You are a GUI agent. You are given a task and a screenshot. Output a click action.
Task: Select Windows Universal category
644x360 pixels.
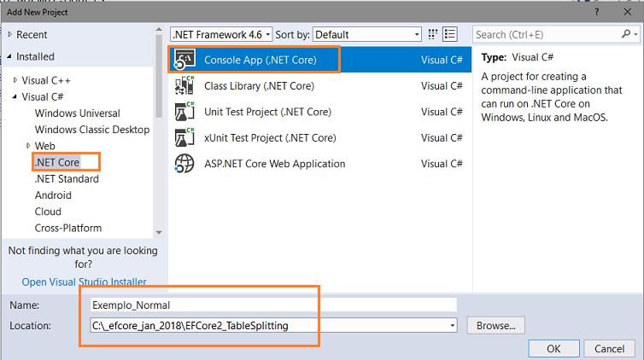77,113
